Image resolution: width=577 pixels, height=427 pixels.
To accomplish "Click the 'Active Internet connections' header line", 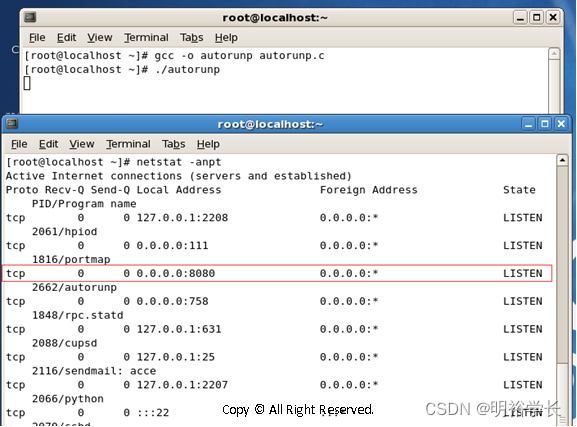I will [178, 176].
